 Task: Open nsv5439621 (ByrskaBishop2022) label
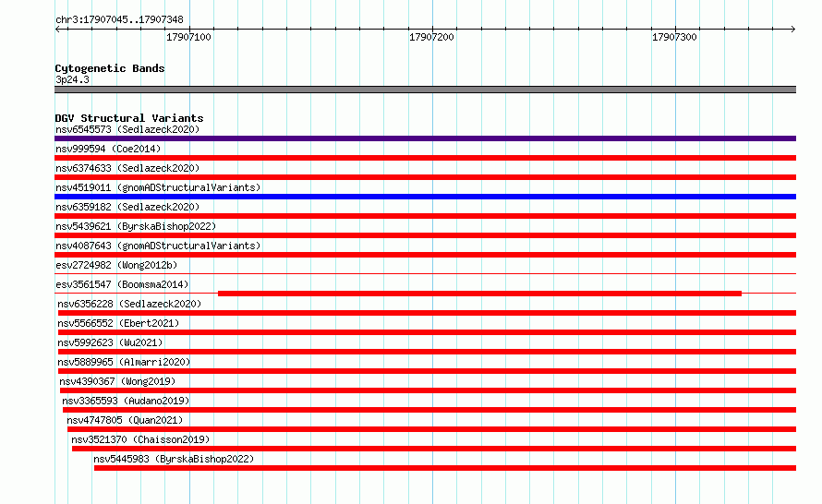tap(136, 226)
